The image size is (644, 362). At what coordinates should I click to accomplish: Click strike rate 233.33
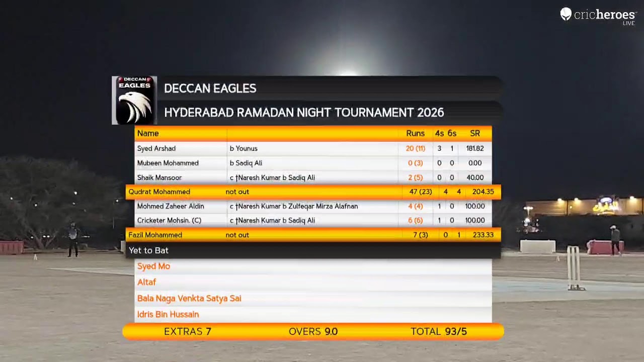tap(483, 235)
